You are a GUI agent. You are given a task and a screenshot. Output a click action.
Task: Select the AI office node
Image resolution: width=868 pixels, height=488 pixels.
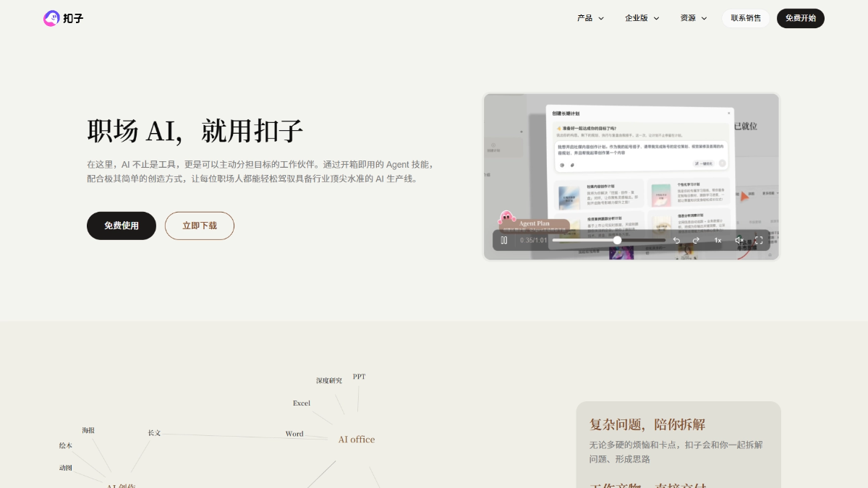click(x=357, y=440)
